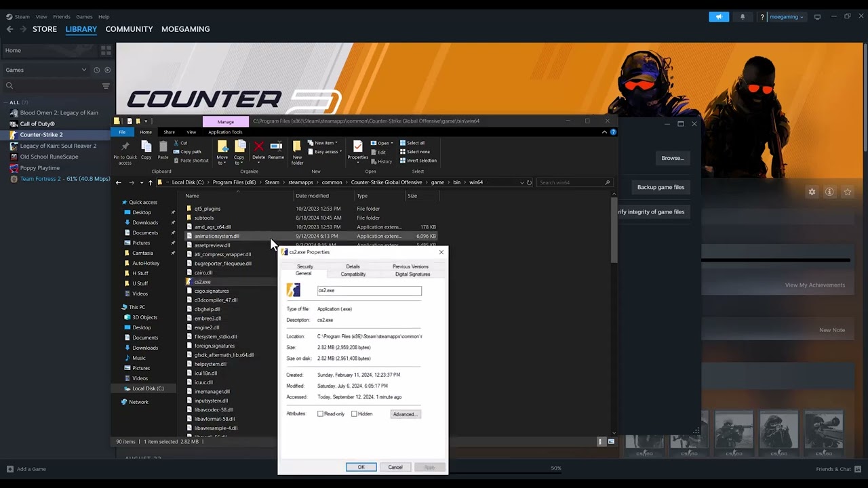
Task: Click Explorer up-directory arrow
Action: 151,182
